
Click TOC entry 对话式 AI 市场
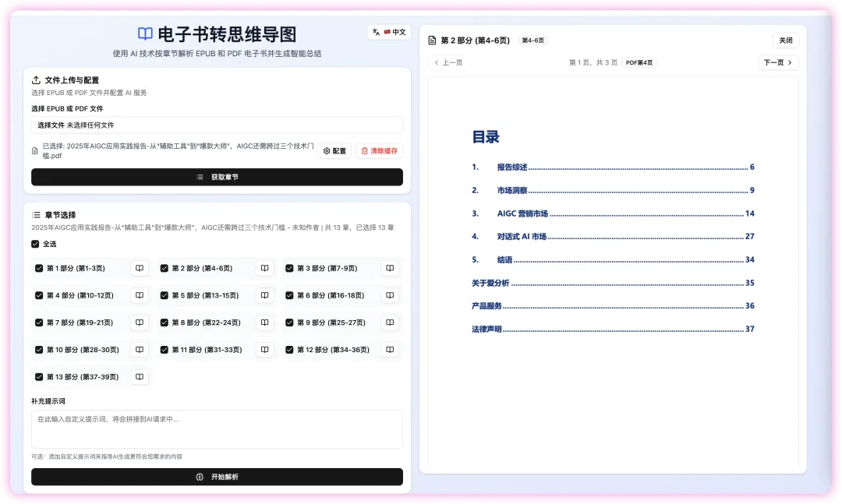(x=613, y=236)
